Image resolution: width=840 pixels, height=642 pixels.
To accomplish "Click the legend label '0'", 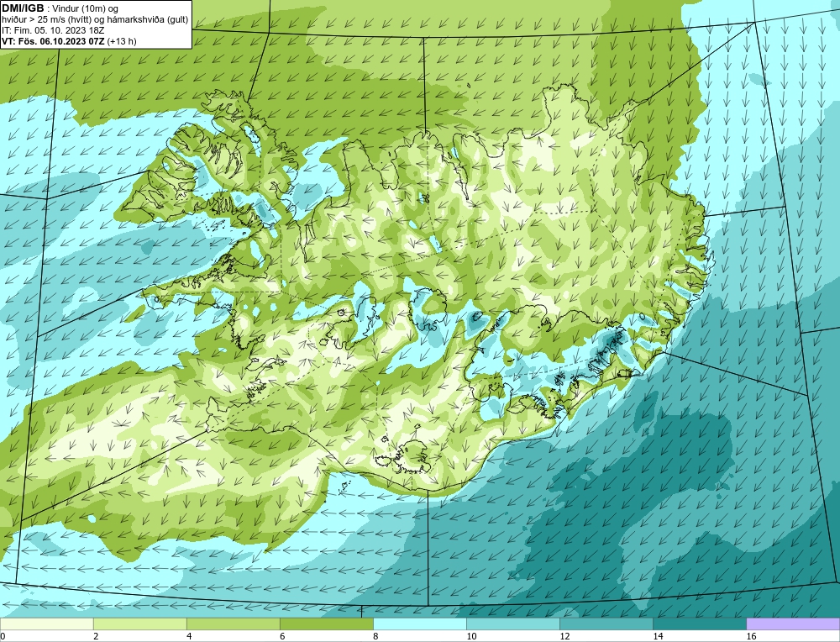I will 3,636.
